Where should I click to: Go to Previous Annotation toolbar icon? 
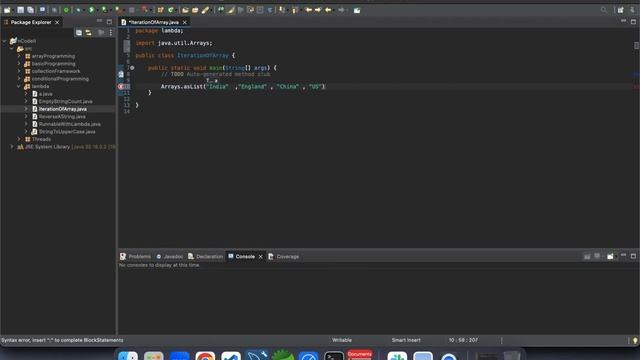tap(295, 10)
